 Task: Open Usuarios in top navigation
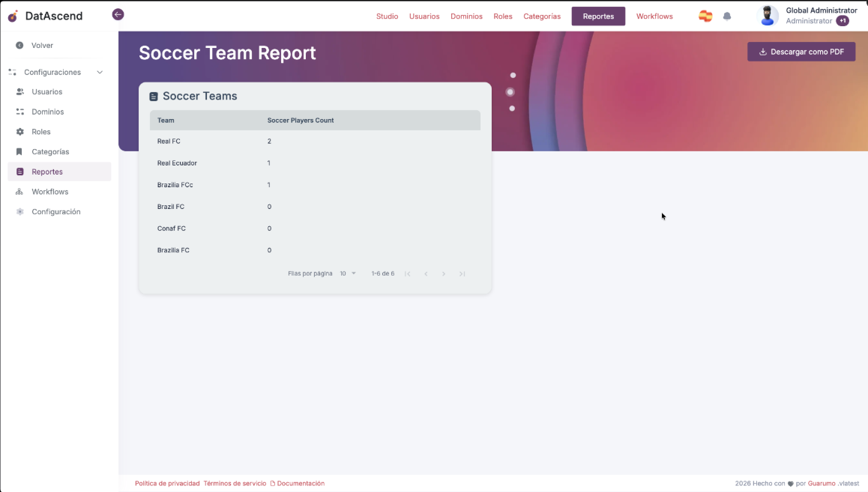tap(424, 16)
